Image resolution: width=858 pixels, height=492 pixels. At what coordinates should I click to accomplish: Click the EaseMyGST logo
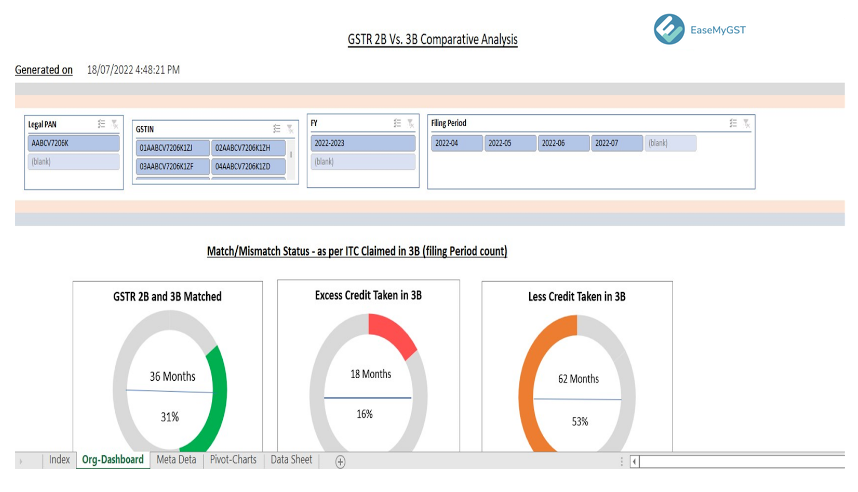(700, 30)
